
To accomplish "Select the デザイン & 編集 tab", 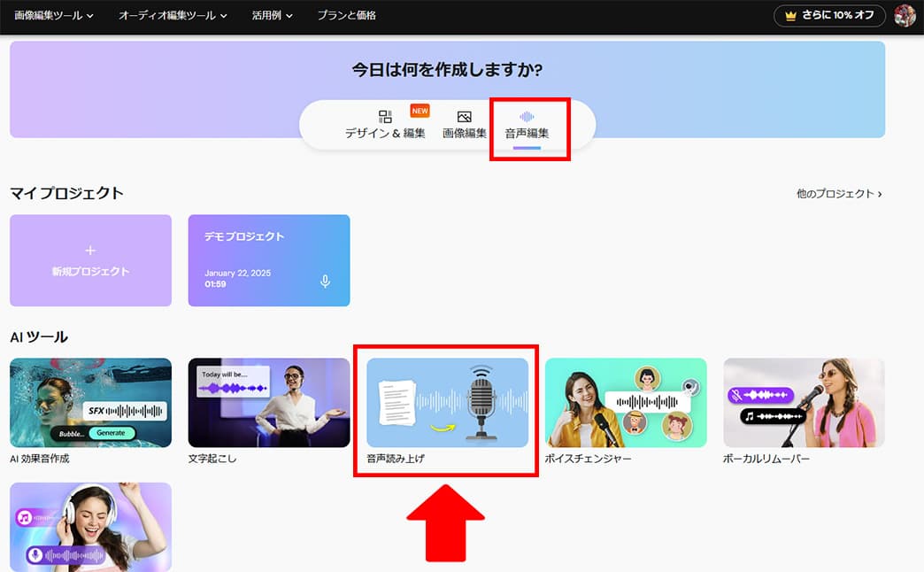I will click(x=385, y=126).
